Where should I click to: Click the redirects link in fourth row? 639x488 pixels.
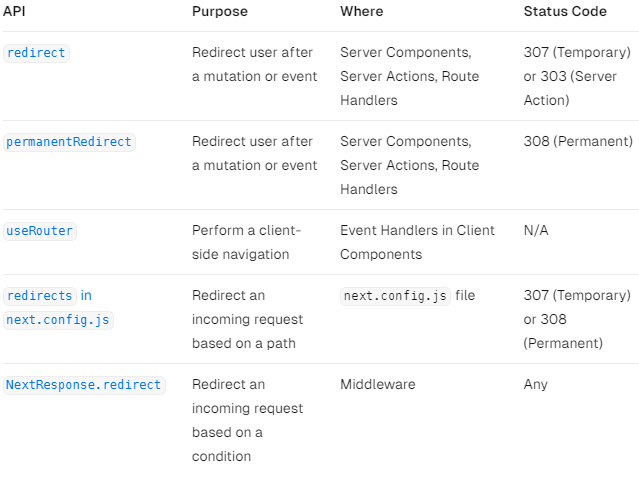[40, 296]
